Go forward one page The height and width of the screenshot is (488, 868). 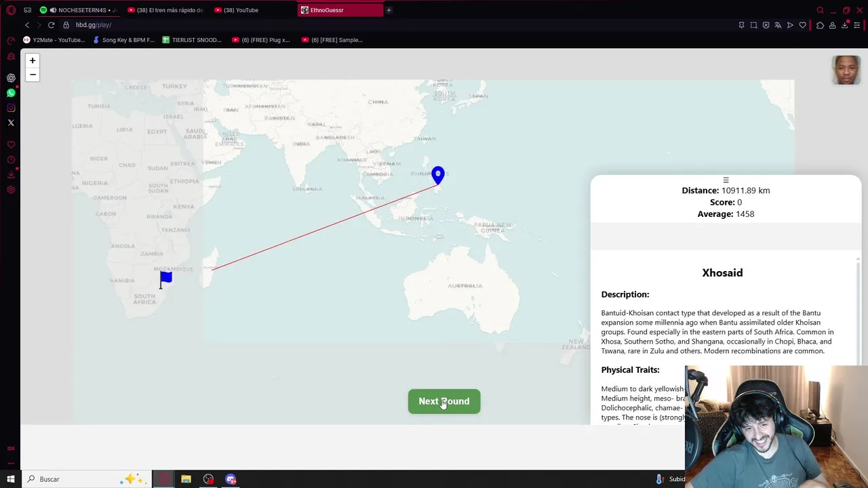pyautogui.click(x=39, y=25)
